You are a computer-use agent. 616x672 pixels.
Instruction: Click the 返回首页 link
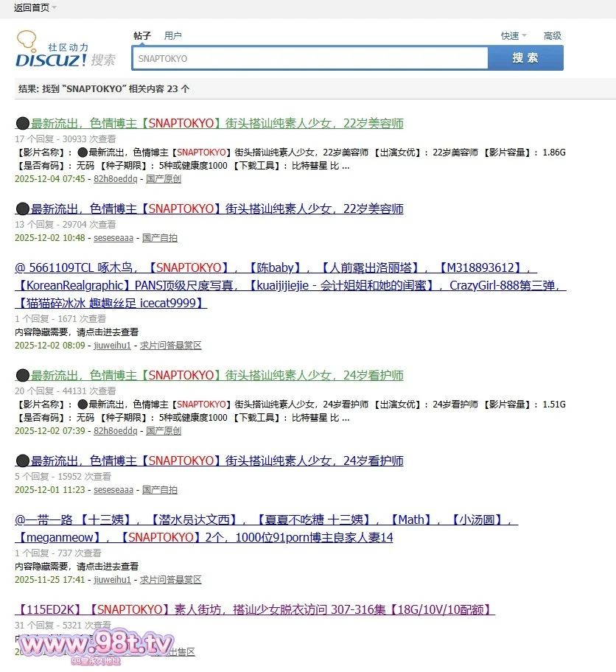coord(31,7)
